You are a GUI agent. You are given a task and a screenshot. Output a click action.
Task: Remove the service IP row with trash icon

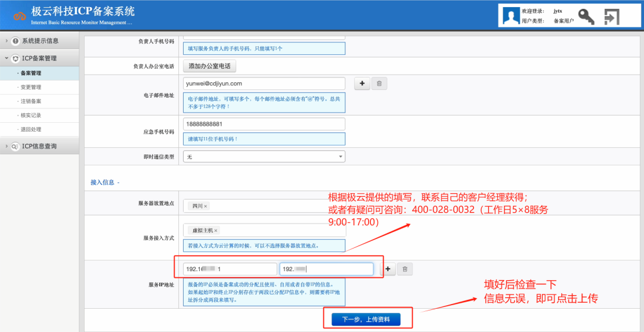405,269
